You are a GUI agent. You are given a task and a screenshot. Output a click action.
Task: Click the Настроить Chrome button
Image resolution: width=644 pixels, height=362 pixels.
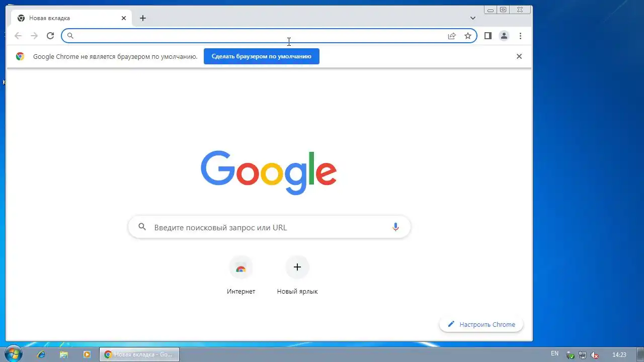(481, 324)
